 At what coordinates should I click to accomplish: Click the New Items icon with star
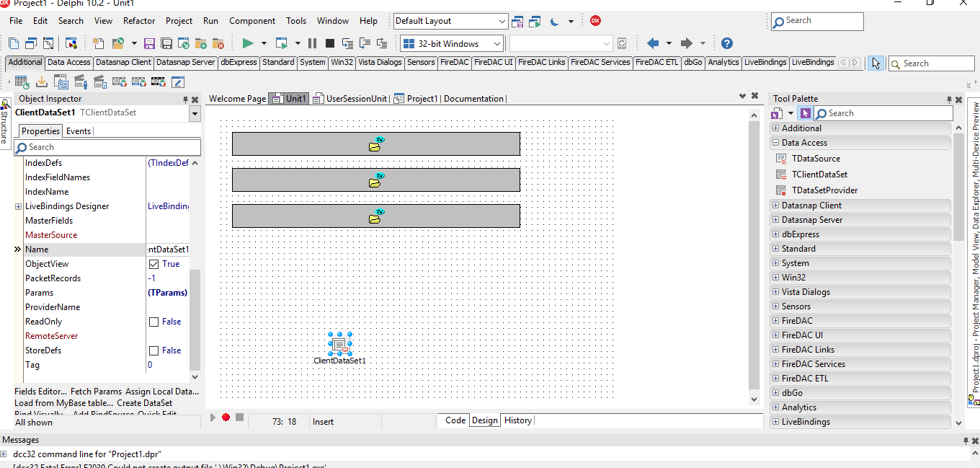98,43
